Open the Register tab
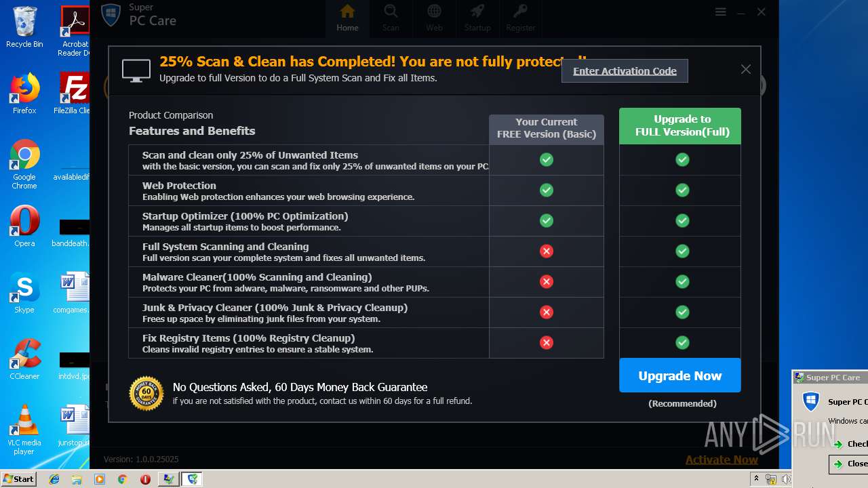 point(521,18)
